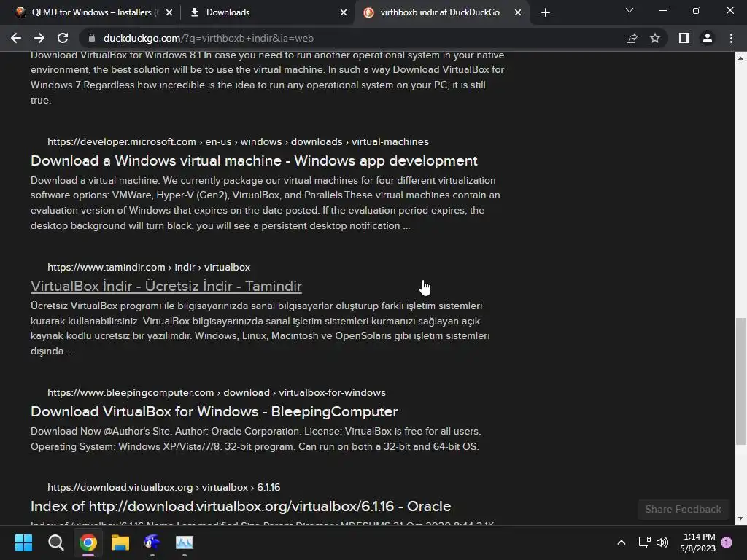Close the DuckDuckGo tab
This screenshot has width=747, height=560.
tap(518, 12)
